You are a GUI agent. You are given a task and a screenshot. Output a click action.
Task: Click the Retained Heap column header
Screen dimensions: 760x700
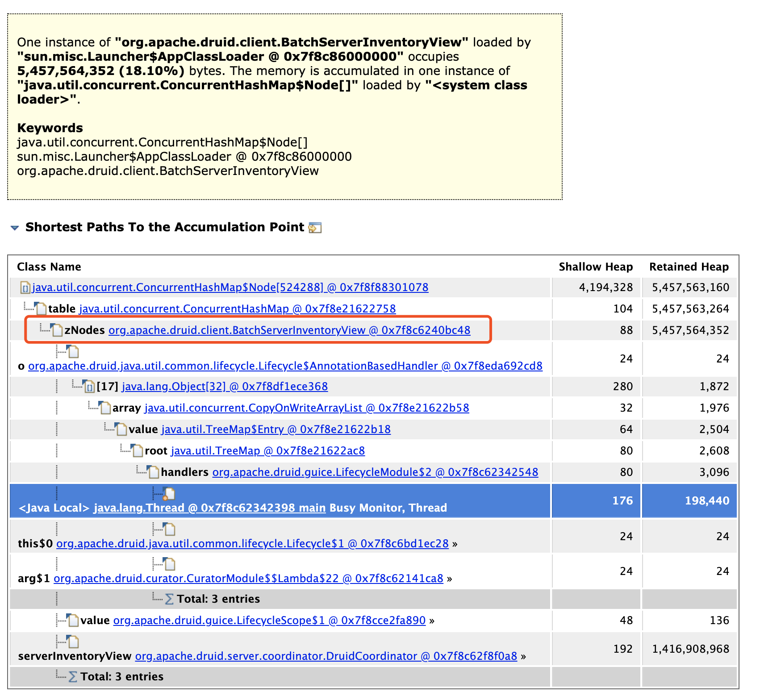[689, 267]
